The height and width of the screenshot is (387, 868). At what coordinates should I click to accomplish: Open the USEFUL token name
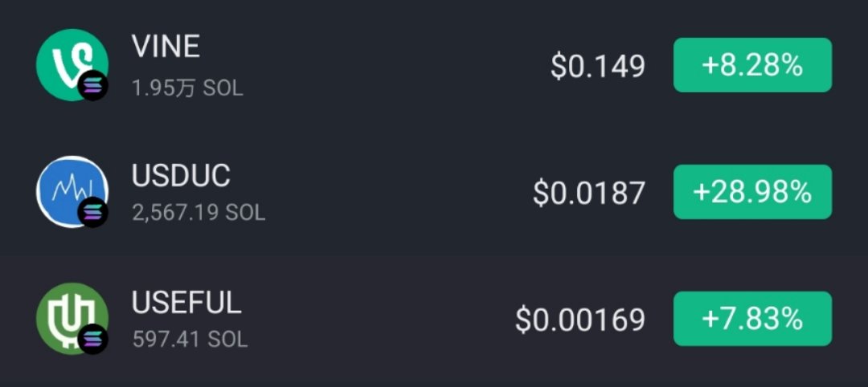point(186,303)
